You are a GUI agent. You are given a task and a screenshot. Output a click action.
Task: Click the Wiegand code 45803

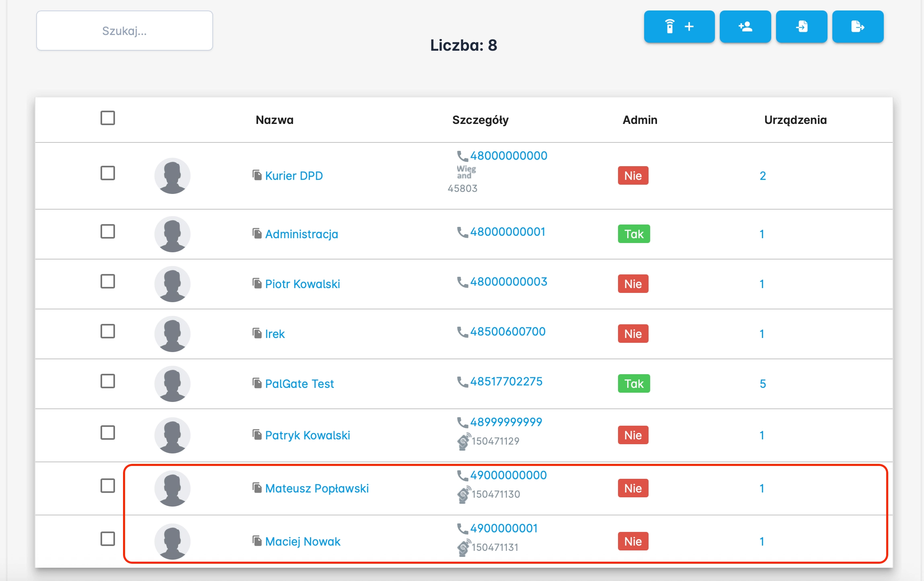(x=462, y=188)
